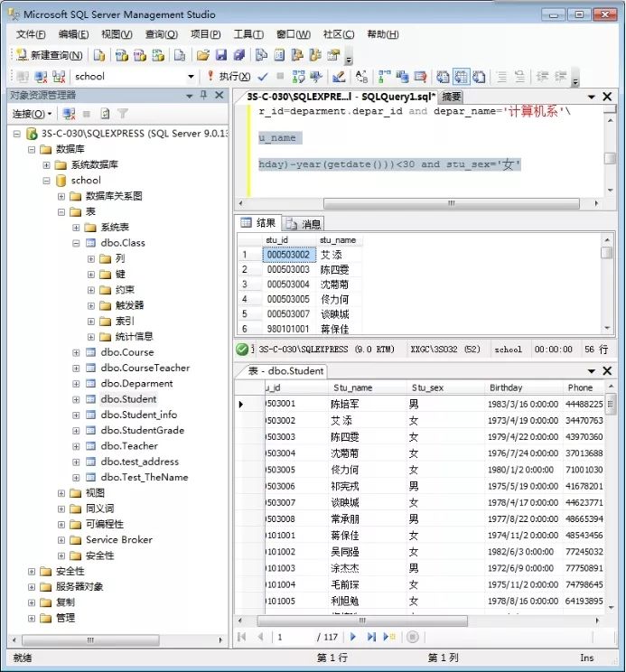Open the Edit (编辑) menu
The image size is (626, 672).
click(74, 34)
